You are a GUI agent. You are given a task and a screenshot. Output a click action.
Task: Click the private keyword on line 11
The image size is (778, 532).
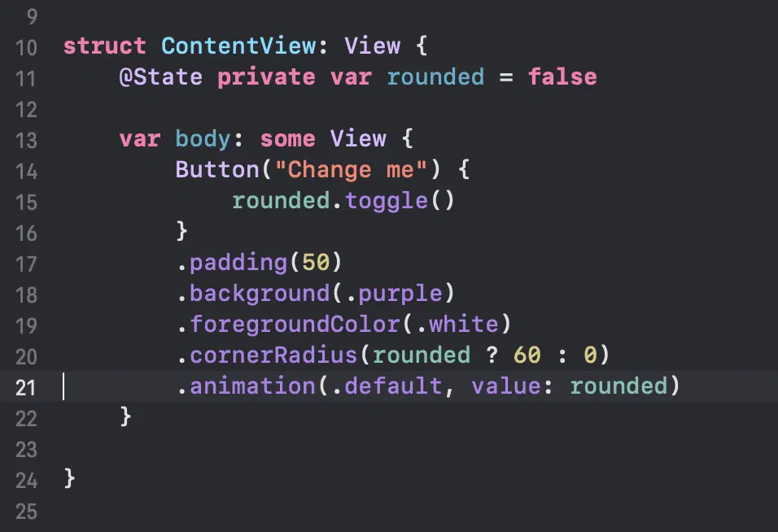pyautogui.click(x=266, y=78)
